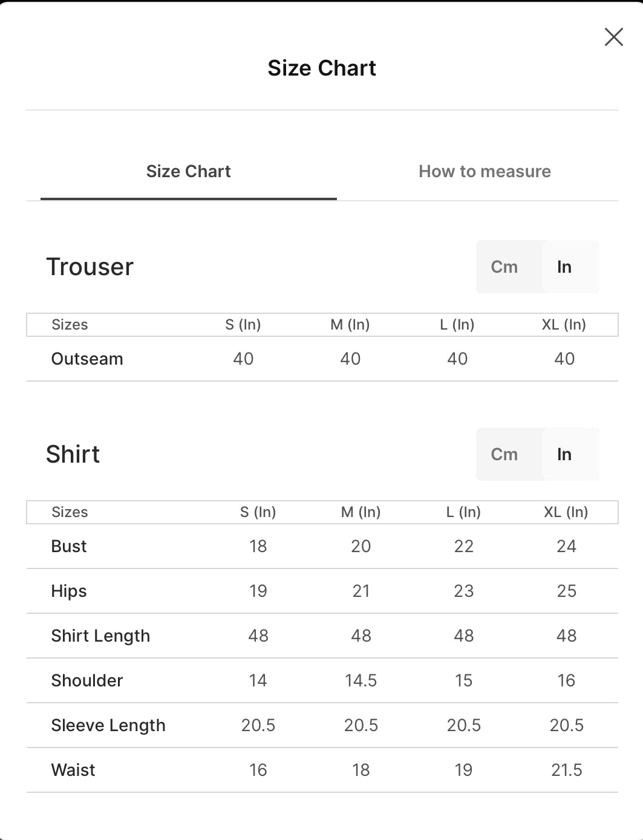
Task: Switch Trouser units to Cm
Action: point(504,267)
